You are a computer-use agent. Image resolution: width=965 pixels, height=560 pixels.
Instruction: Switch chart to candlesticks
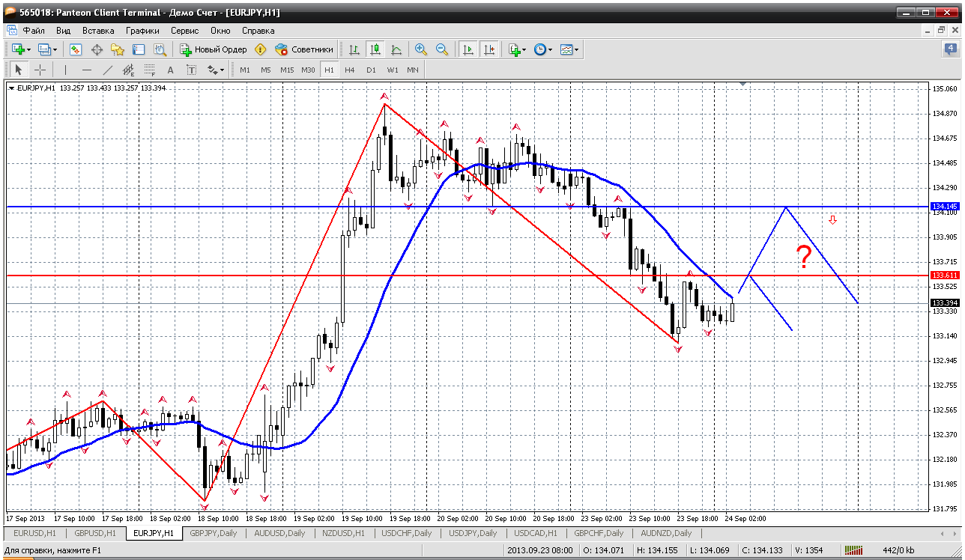click(375, 49)
